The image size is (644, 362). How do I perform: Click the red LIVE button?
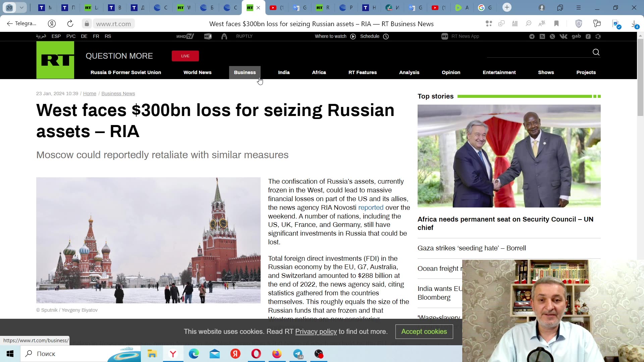click(x=185, y=56)
